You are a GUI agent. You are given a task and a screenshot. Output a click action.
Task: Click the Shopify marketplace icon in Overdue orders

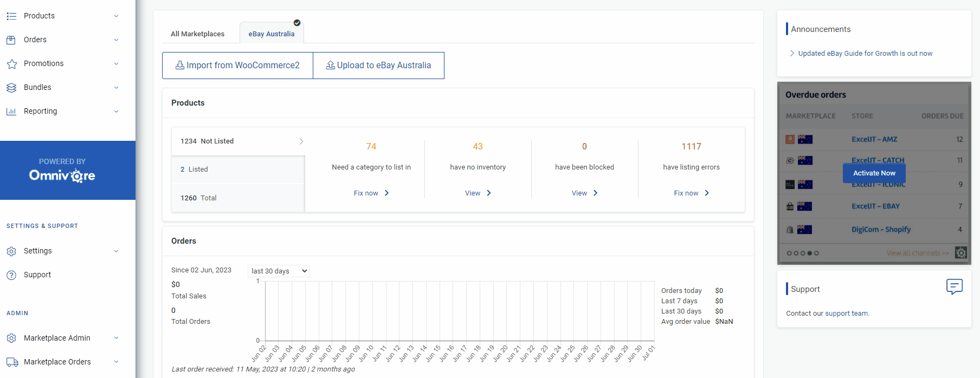coord(790,230)
